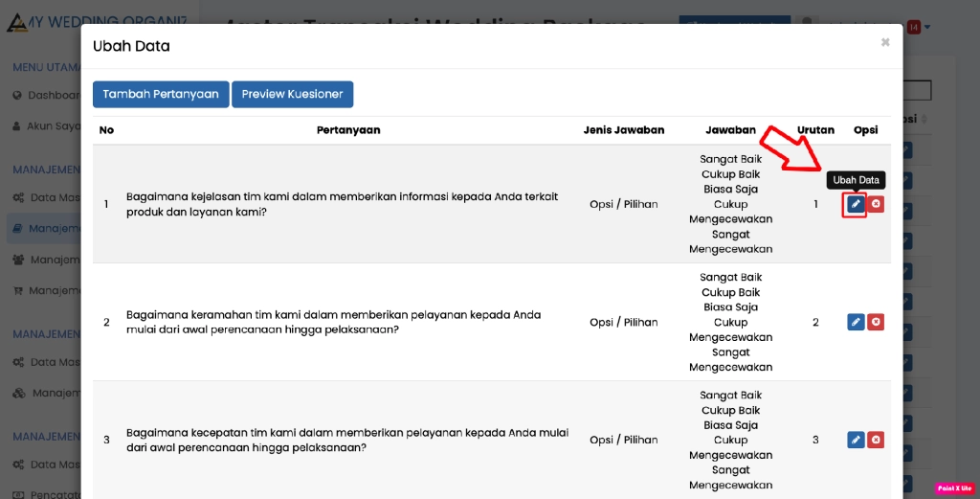
Task: Click Opsi / Pilihan in the kecepatan row
Action: point(624,441)
